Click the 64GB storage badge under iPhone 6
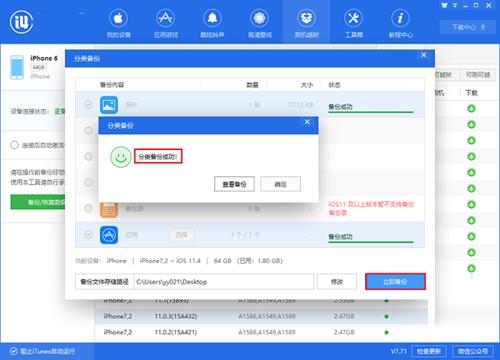The image size is (500, 360). (x=39, y=67)
